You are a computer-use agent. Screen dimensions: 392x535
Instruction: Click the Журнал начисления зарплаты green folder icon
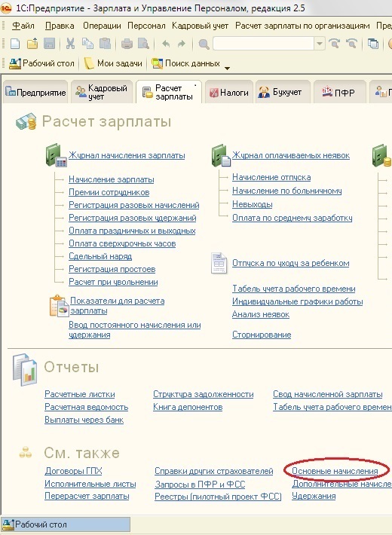(56, 155)
